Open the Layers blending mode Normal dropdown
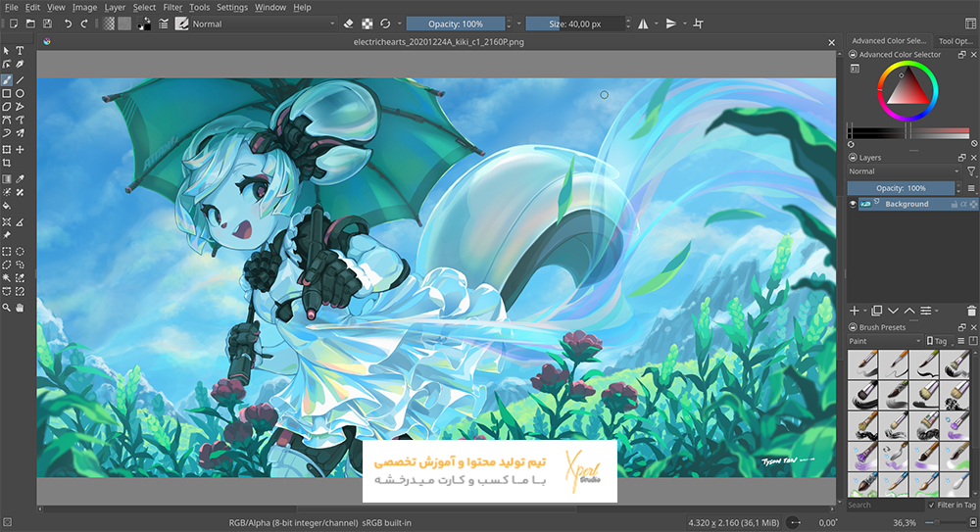The image size is (980, 532). (x=904, y=171)
